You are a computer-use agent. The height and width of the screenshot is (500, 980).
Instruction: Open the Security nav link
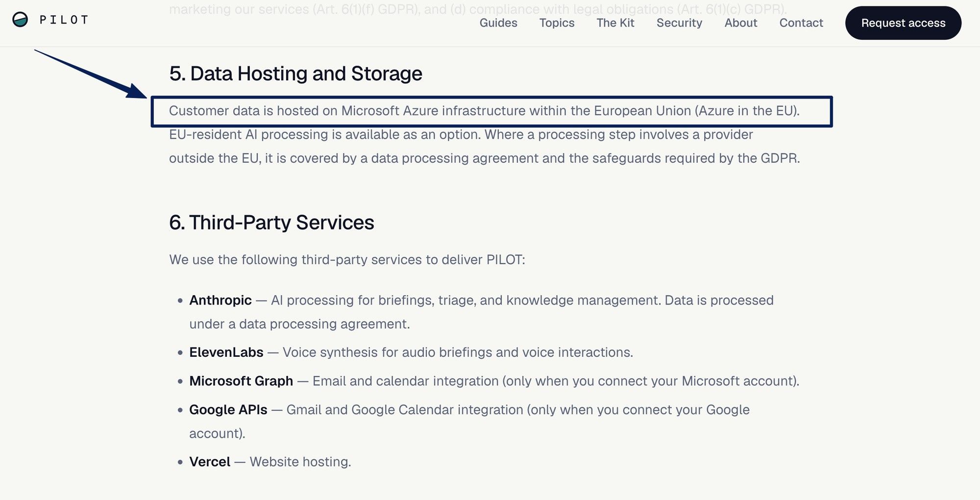pyautogui.click(x=679, y=23)
